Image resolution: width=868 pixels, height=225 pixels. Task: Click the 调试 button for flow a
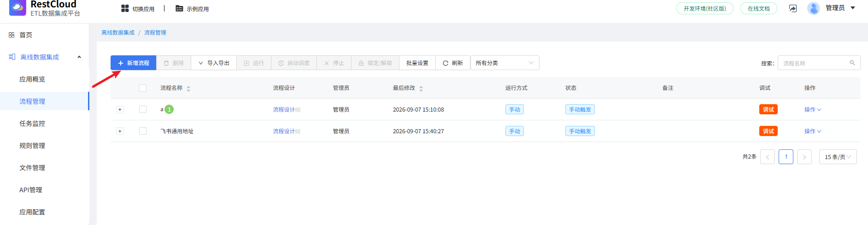(x=768, y=109)
